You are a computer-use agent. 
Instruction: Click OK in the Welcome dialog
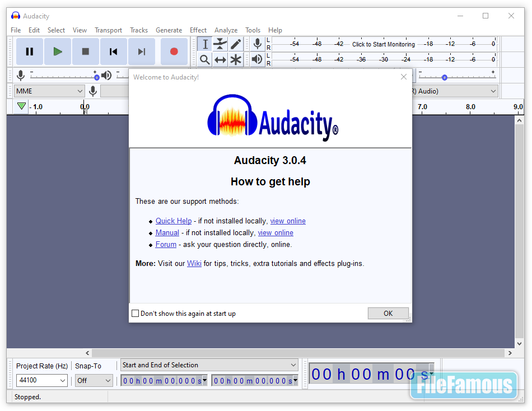tap(388, 313)
